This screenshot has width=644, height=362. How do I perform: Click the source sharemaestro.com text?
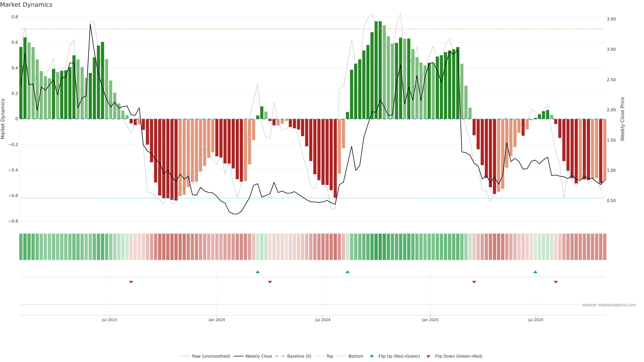point(609,305)
